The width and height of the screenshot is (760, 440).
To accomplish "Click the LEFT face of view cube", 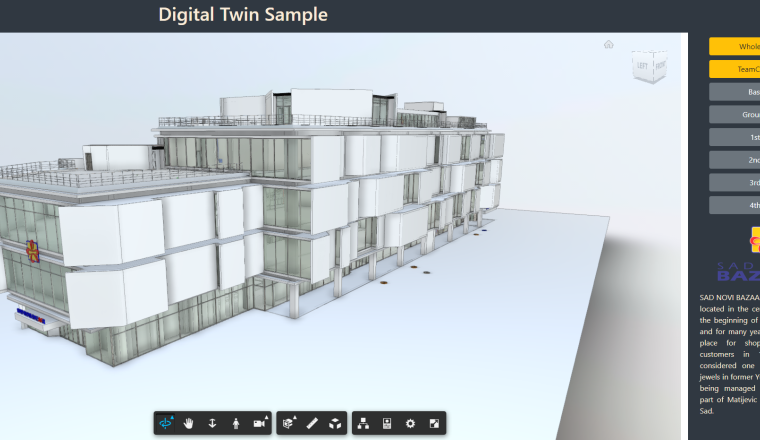I will point(640,67).
